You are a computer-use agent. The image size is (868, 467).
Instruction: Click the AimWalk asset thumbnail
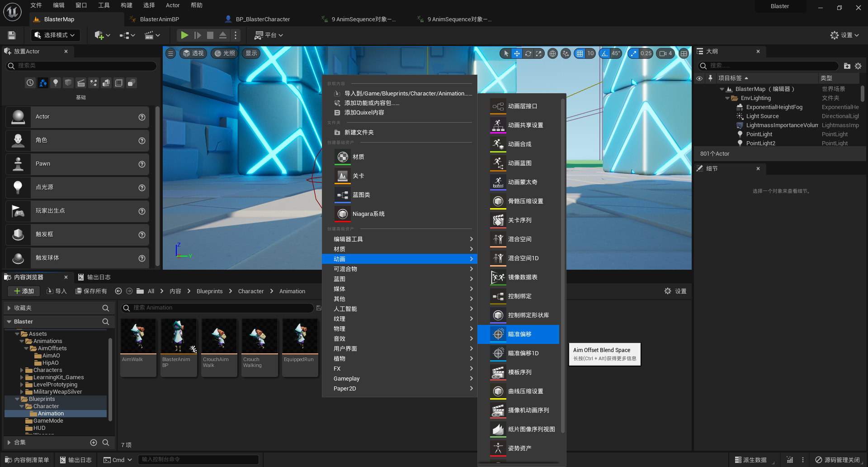(x=138, y=336)
